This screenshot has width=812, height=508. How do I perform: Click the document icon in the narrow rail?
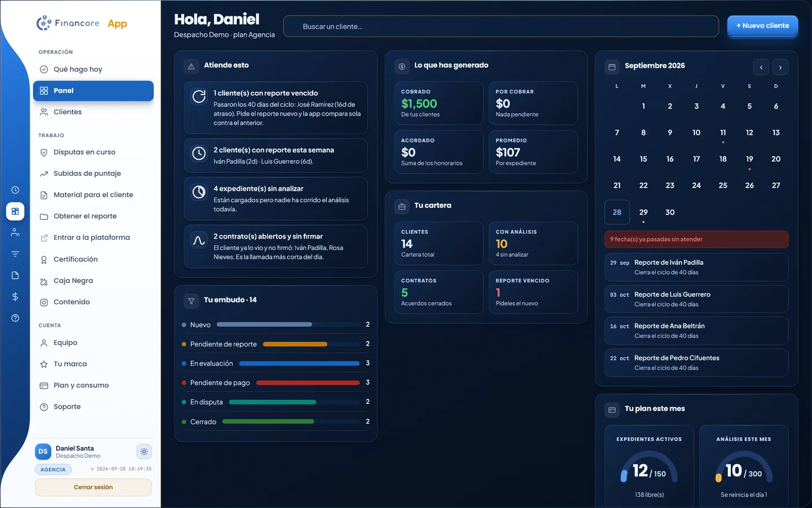[x=15, y=275]
